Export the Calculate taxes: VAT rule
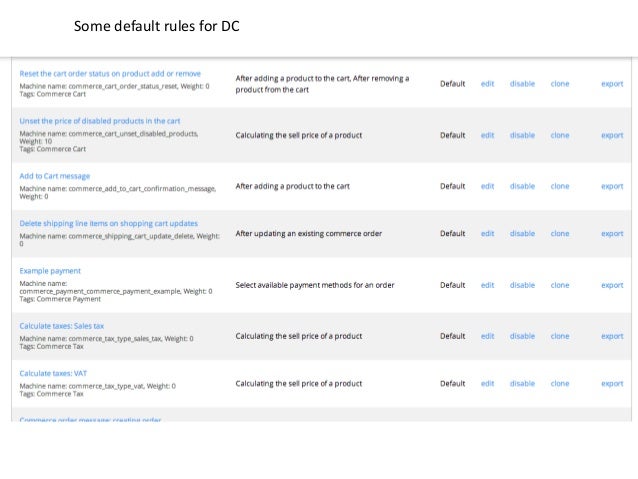This screenshot has width=638, height=479. point(612,383)
